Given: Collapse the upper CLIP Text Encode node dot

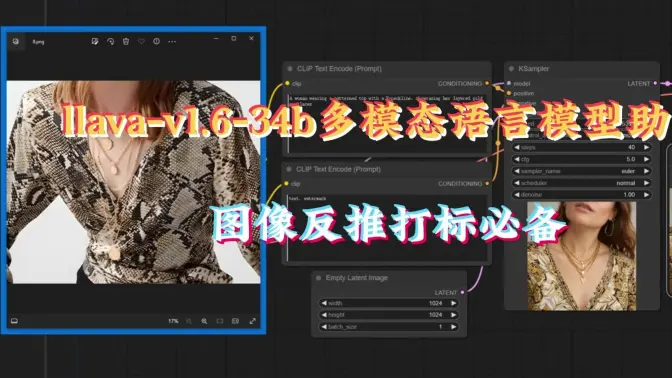Looking at the screenshot, I should [x=290, y=69].
